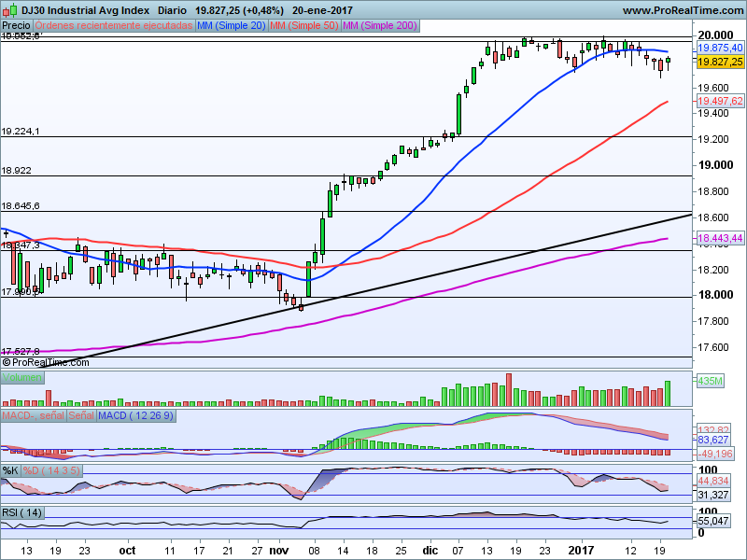Click the %K stochastic label
Image resolution: width=747 pixels, height=560 pixels.
pos(10,471)
